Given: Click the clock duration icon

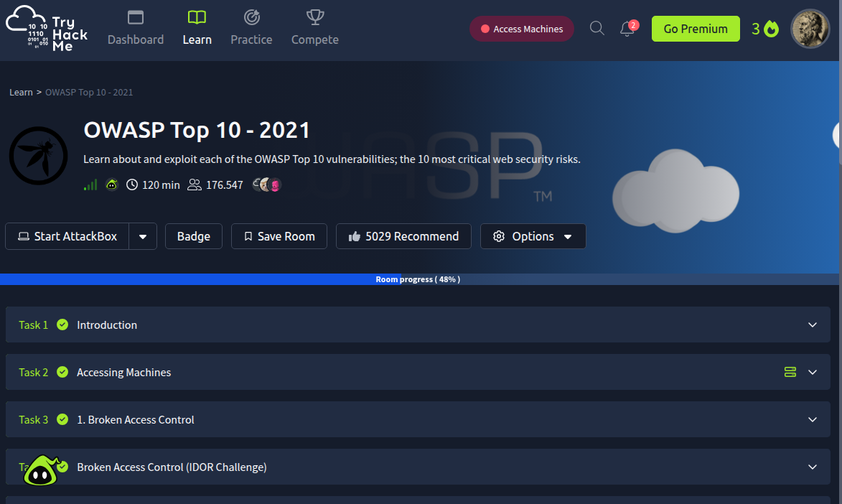Looking at the screenshot, I should [131, 185].
